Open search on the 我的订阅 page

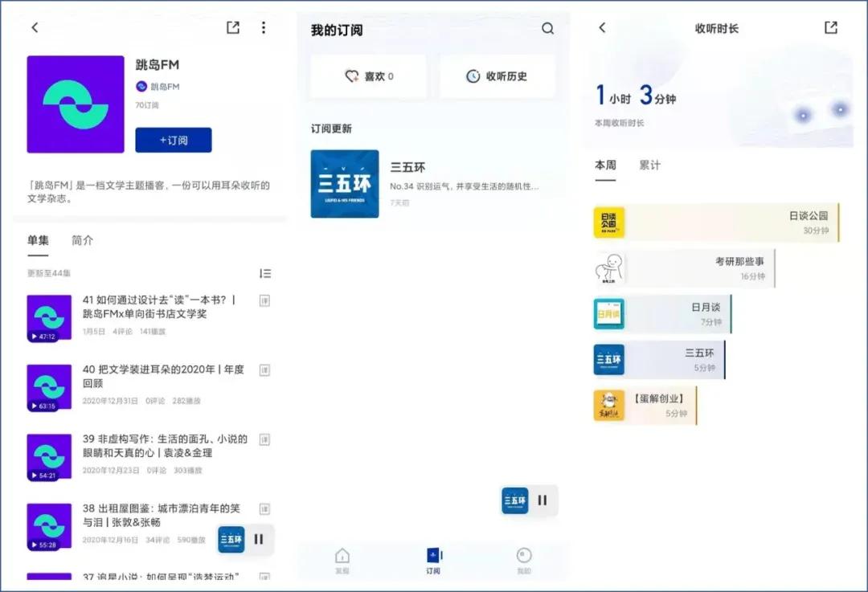tap(547, 28)
